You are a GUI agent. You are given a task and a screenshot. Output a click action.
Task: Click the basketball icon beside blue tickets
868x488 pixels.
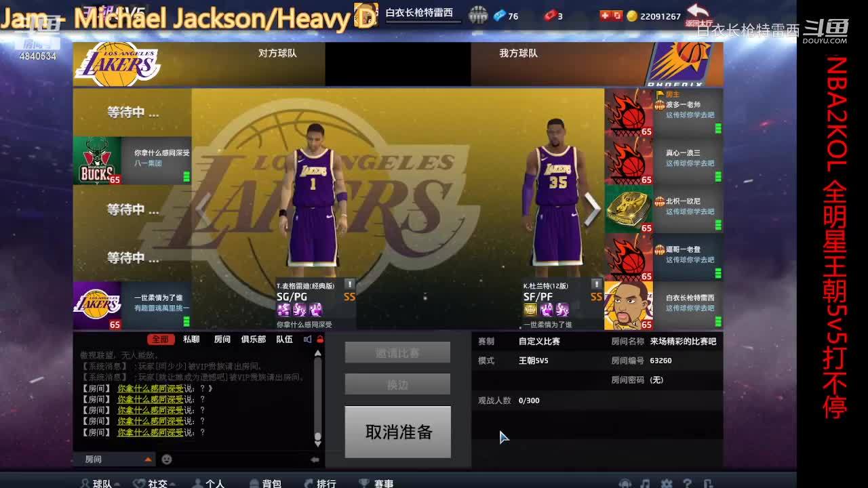click(x=478, y=16)
